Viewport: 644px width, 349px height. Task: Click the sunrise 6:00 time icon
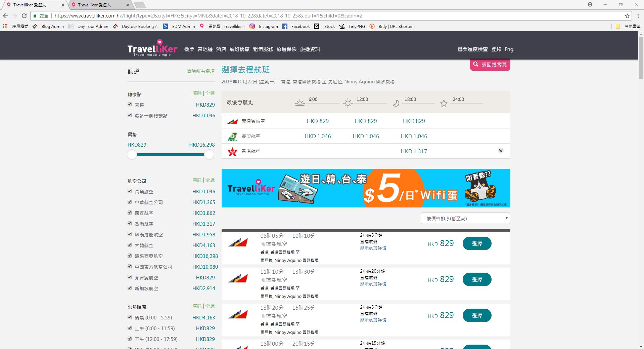tap(300, 103)
